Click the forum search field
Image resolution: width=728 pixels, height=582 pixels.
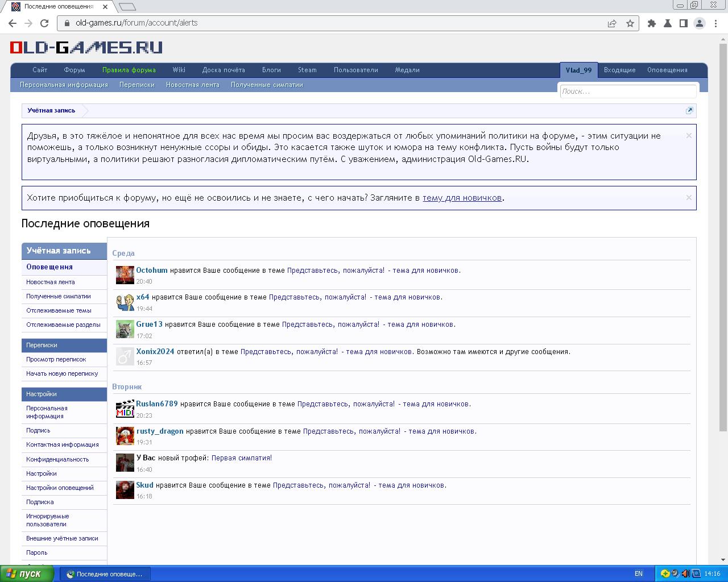coord(628,91)
